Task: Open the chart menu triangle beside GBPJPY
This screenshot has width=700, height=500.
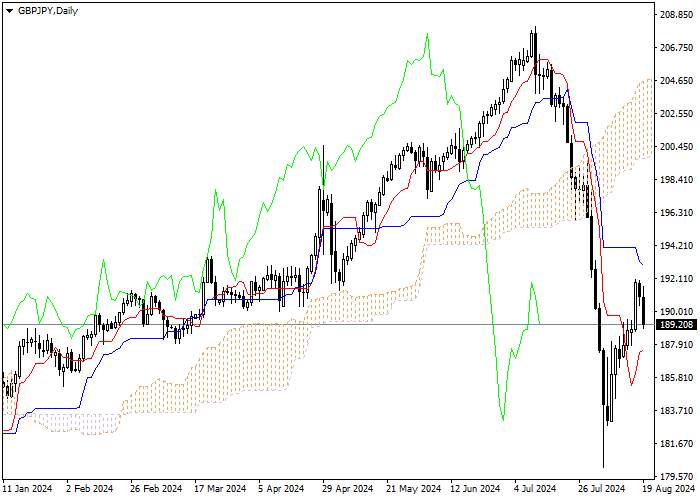Action: 9,11
